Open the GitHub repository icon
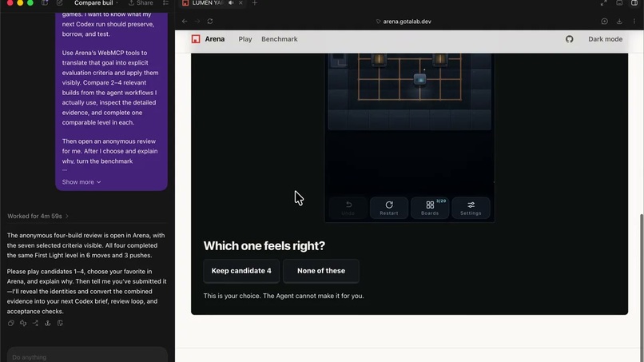Screen dimensions: 644x362 pos(569,39)
